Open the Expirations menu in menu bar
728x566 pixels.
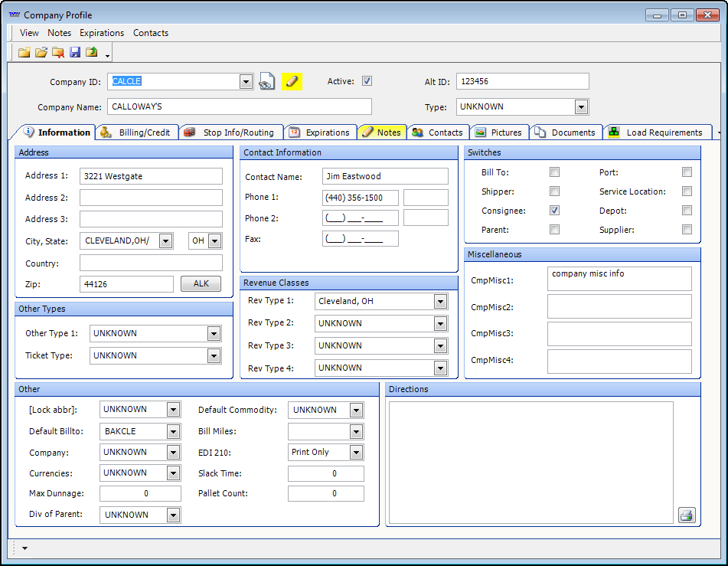click(x=102, y=33)
